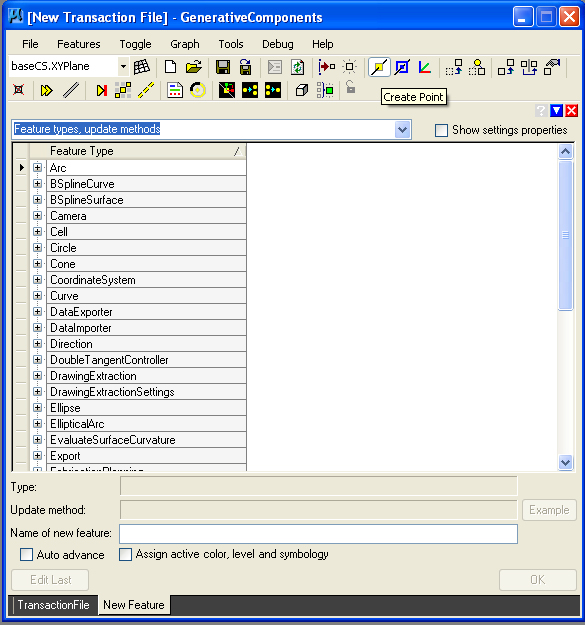
Task: Open the Graph menu
Action: [x=185, y=44]
